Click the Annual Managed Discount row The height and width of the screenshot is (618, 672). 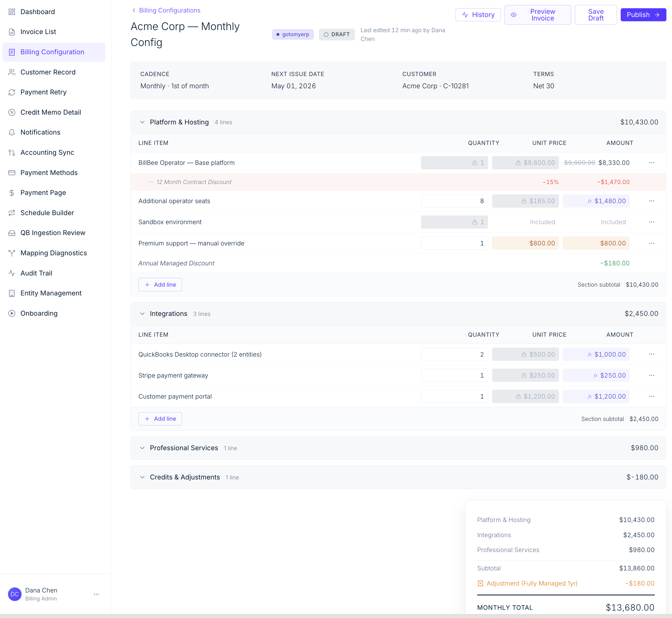tap(398, 263)
